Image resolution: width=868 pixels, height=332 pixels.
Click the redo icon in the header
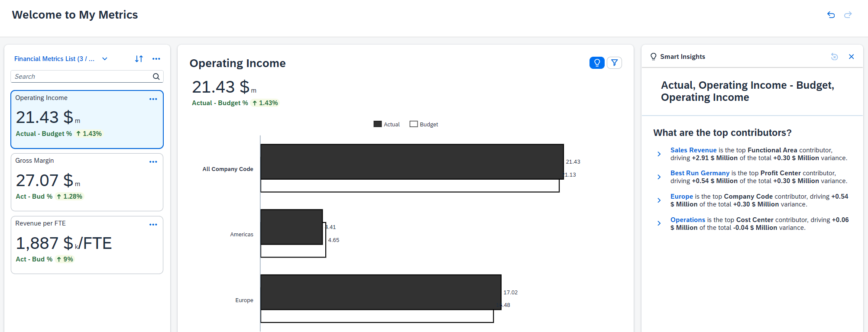pyautogui.click(x=848, y=15)
